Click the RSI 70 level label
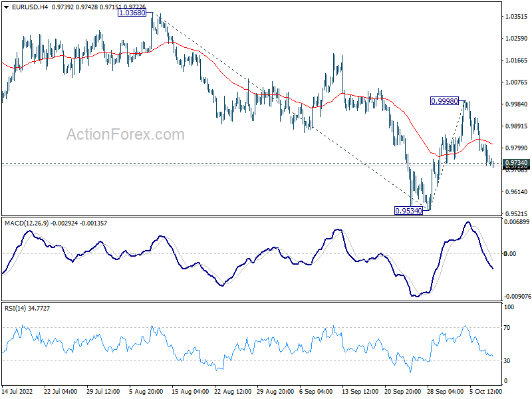The height and width of the screenshot is (399, 532). 507,328
